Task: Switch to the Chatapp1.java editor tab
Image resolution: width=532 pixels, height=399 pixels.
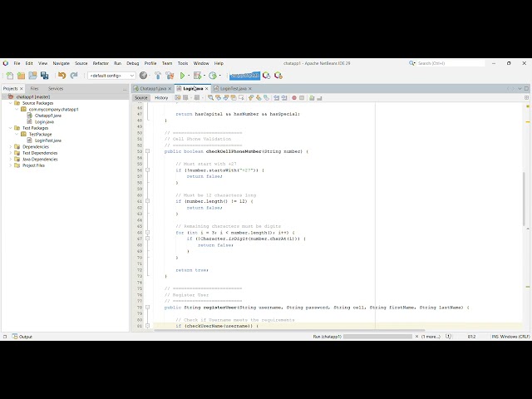Action: point(152,89)
